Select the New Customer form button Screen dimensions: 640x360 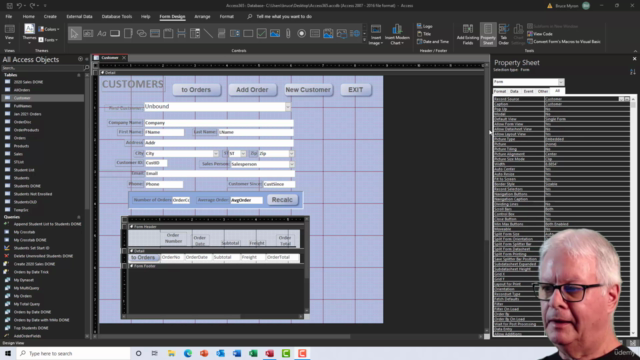point(308,90)
